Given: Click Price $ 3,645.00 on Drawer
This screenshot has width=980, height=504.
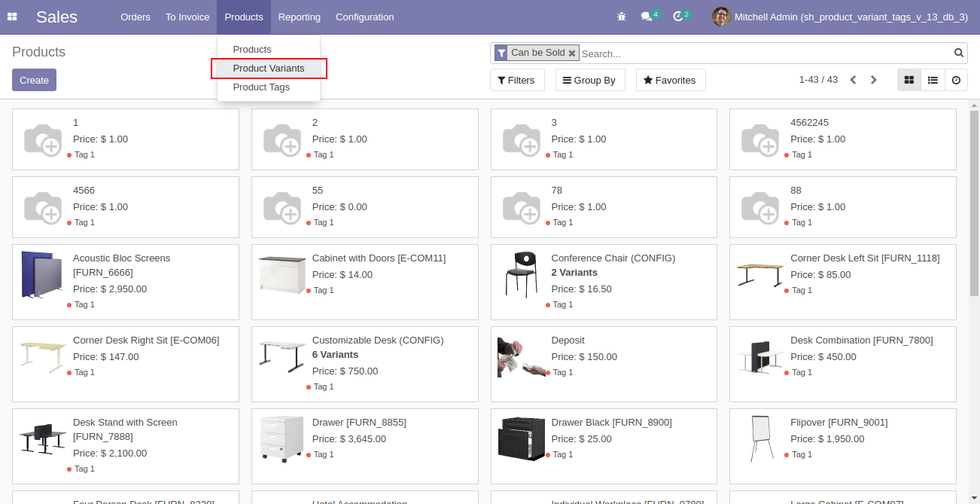Looking at the screenshot, I should (349, 439).
